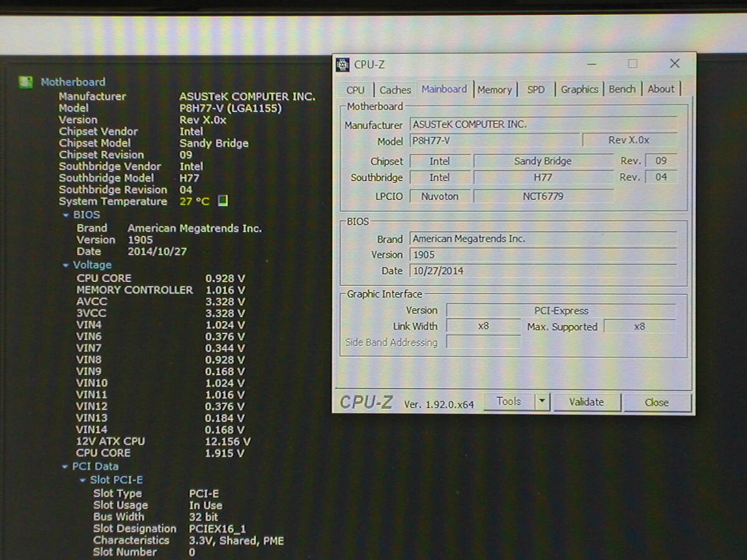
Task: Click the System Temperature green chip icon
Action: pyautogui.click(x=223, y=201)
